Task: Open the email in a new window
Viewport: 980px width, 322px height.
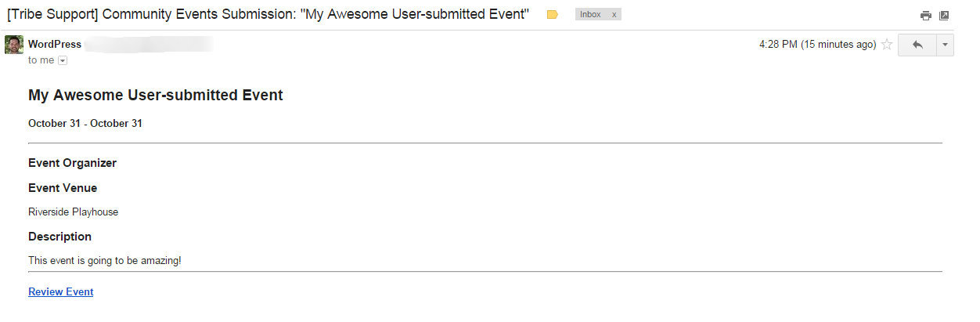Action: click(x=944, y=15)
